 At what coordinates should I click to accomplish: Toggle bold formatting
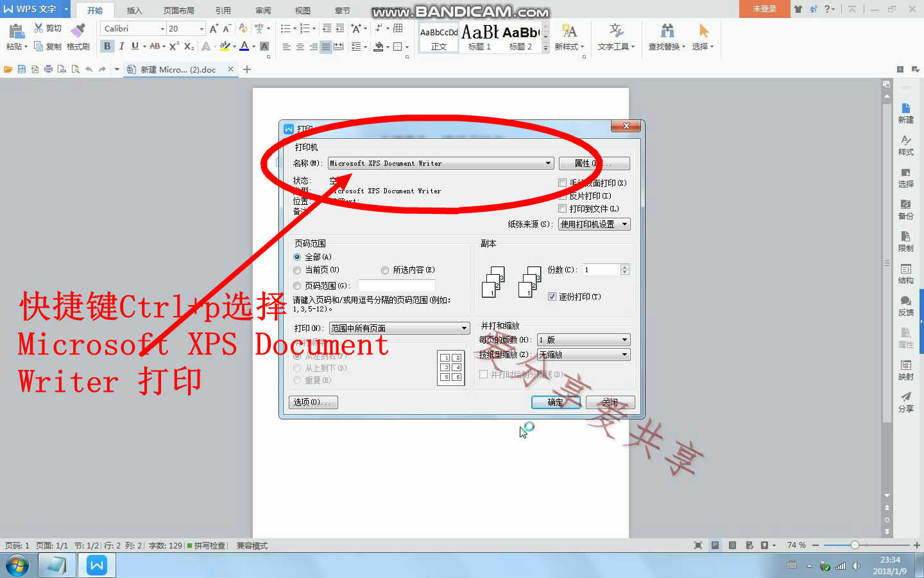tap(107, 46)
